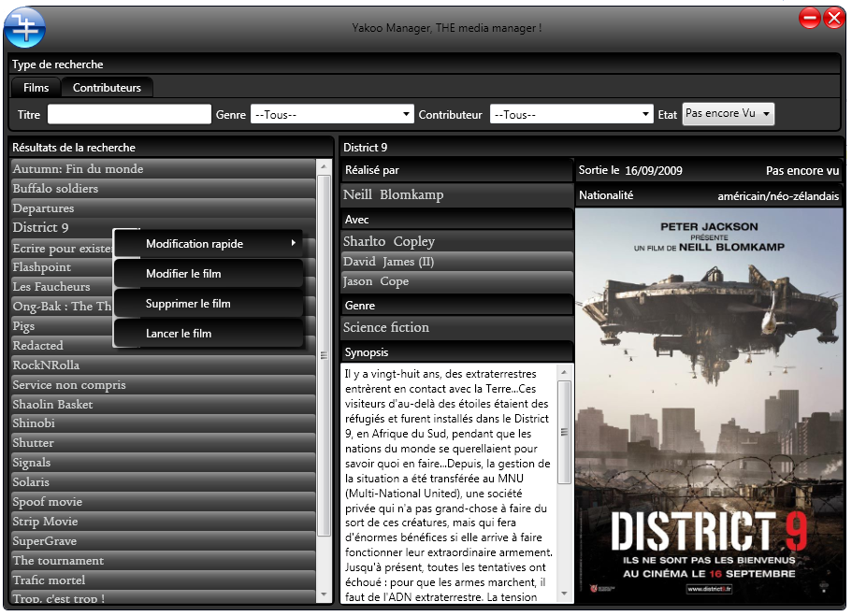Select Solaris in the results list
This screenshot has width=852, height=616.
coord(163,481)
